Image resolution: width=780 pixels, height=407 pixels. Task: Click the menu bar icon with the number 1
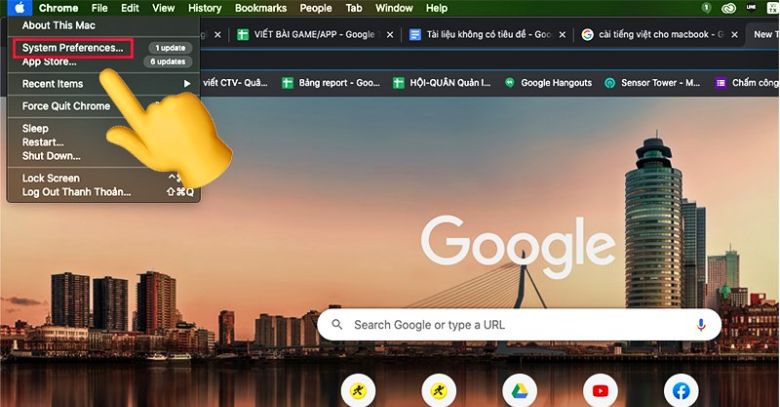coord(706,8)
